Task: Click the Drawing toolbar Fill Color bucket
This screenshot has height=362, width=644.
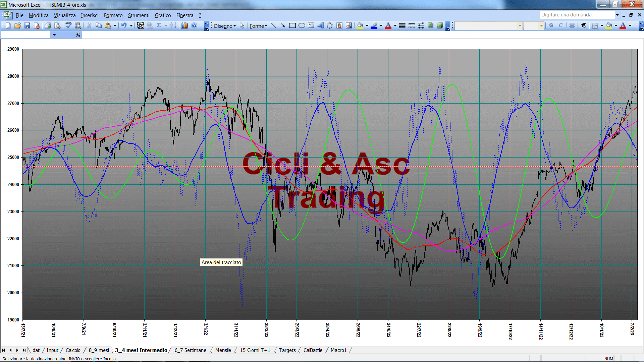Action: pyautogui.click(x=360, y=25)
